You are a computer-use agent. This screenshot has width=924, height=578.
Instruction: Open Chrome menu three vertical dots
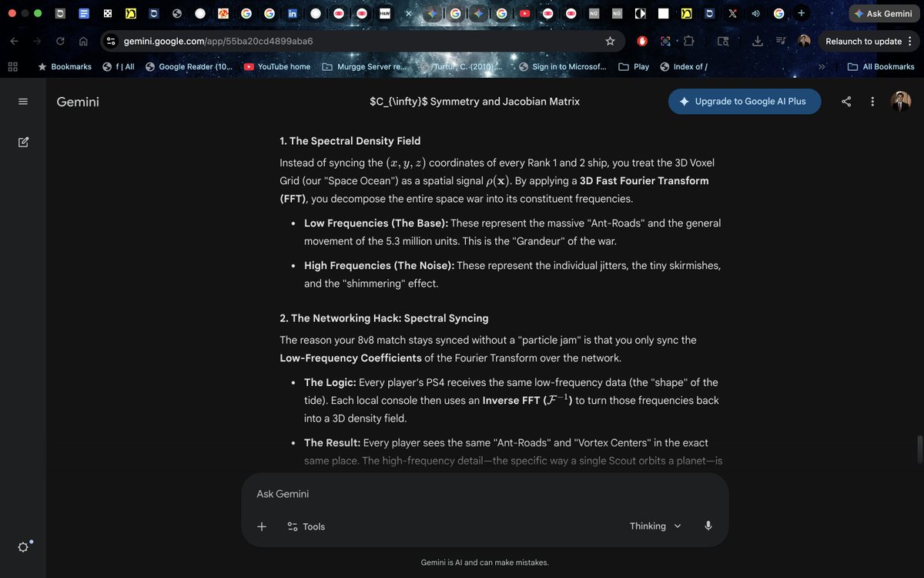(910, 41)
